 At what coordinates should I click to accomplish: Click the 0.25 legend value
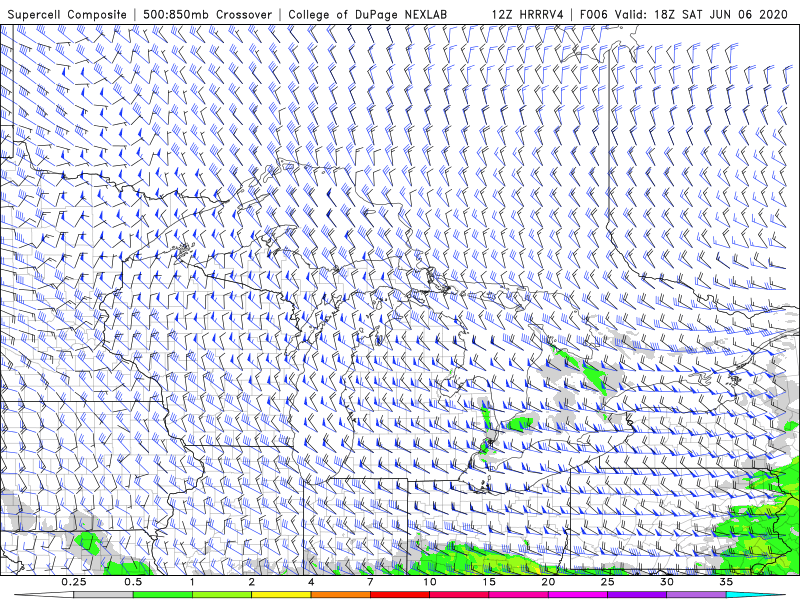coord(74,582)
